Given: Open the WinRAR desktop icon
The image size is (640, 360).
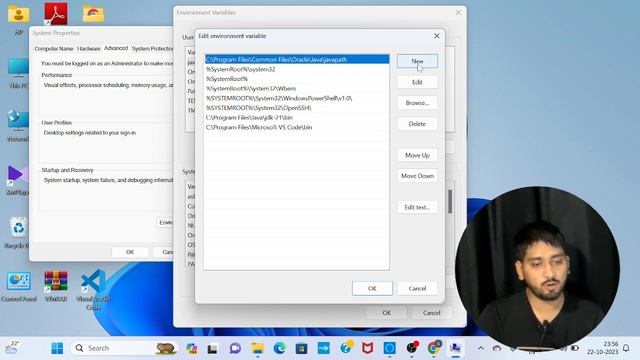Looking at the screenshot, I should 56,287.
